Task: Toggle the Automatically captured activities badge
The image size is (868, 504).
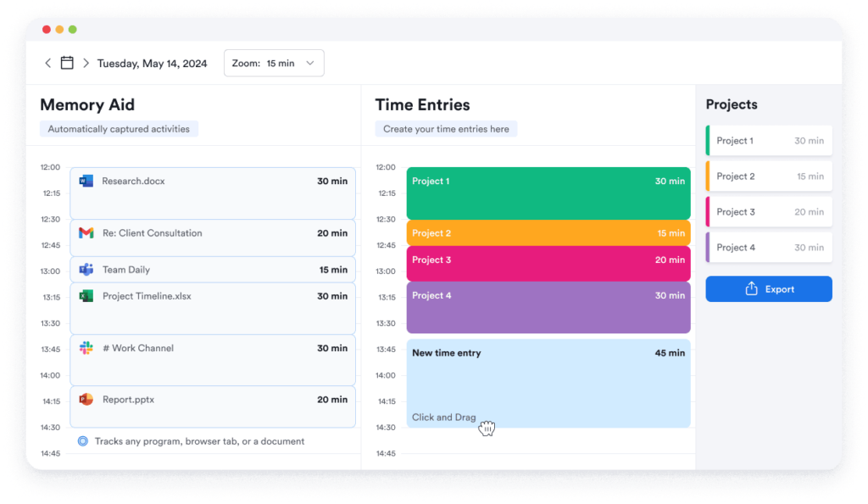Action: click(119, 128)
